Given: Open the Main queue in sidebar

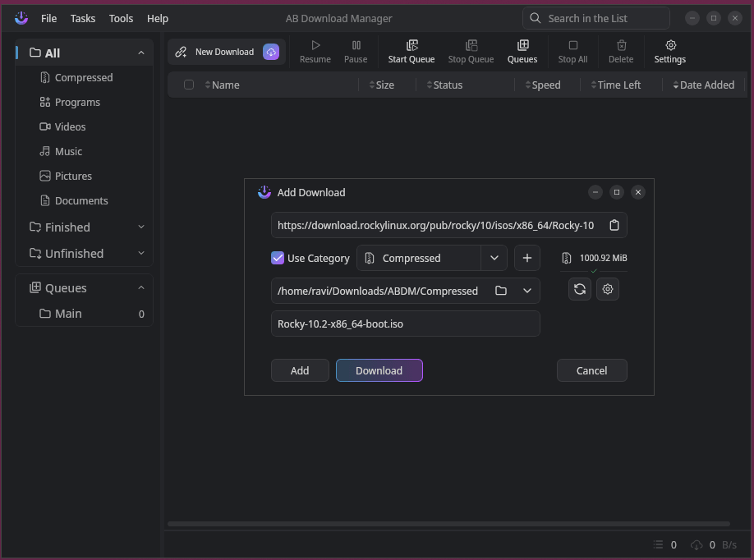Looking at the screenshot, I should pos(84,314).
